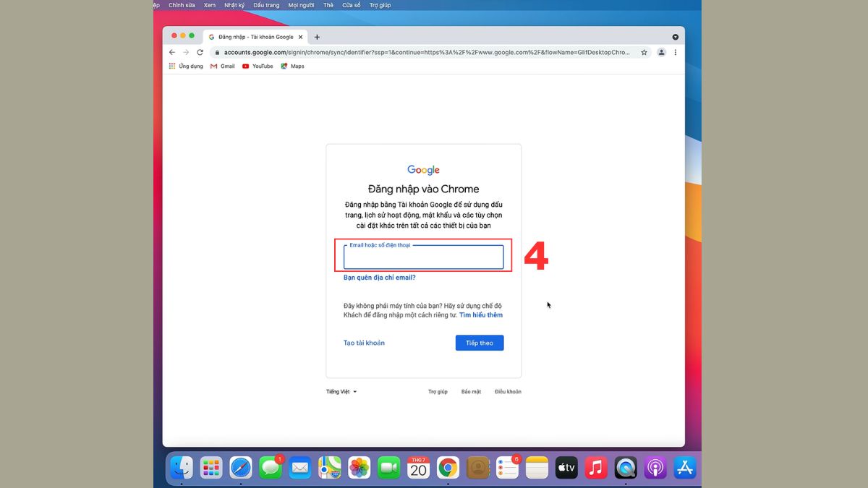Open the Music app in the Dock
The image size is (868, 488).
[x=596, y=468]
